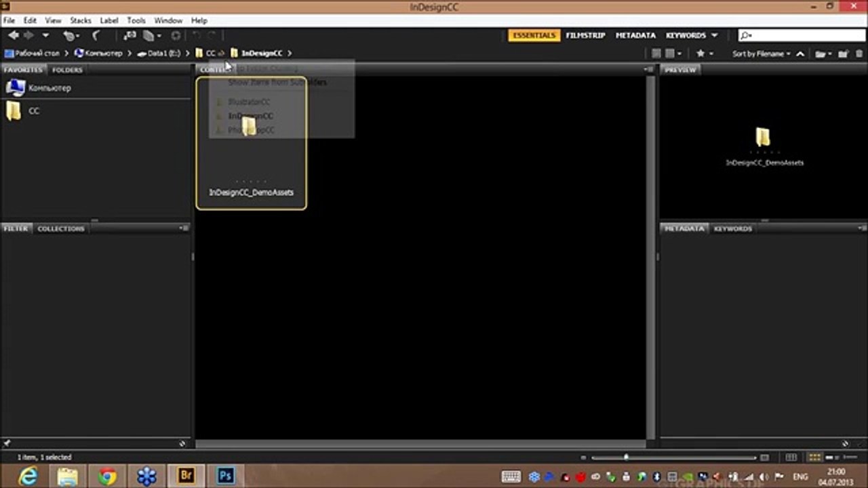The height and width of the screenshot is (488, 868).
Task: Click the Rotate clockwise icon
Action: 212,35
